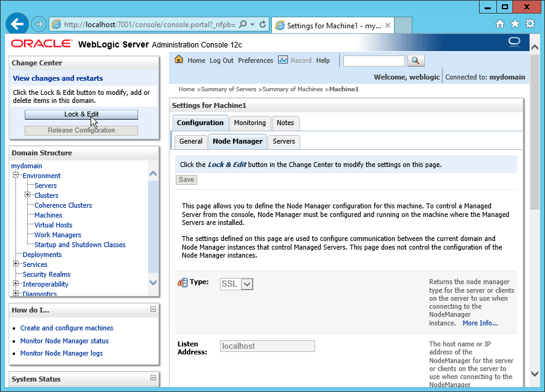Open the Servers sub-tab
The image size is (545, 392).
284,141
